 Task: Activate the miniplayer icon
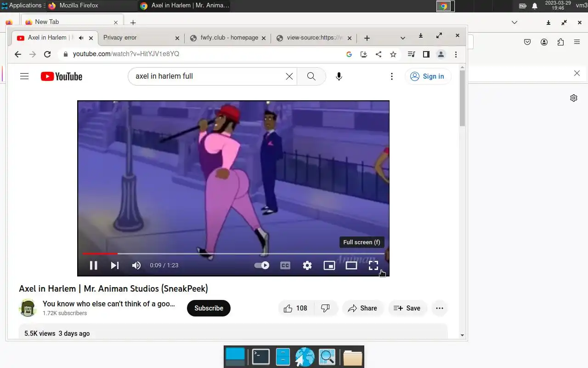coord(329,265)
